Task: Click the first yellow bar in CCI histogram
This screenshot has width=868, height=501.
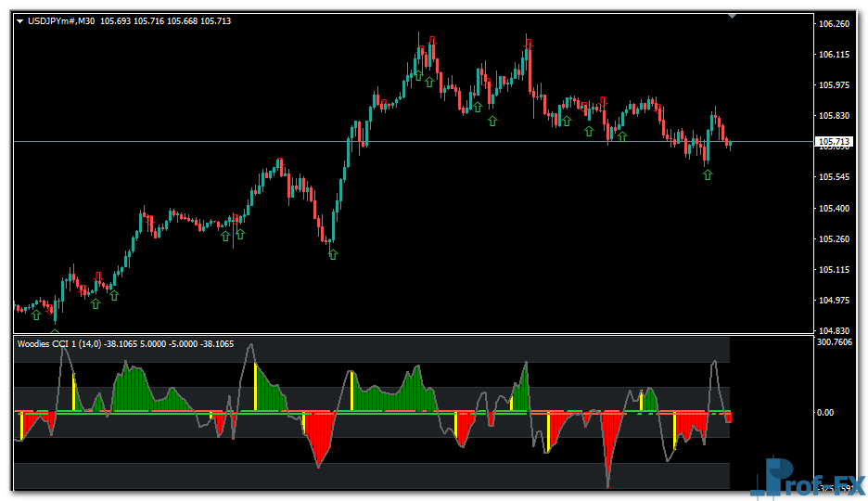Action: click(x=20, y=425)
